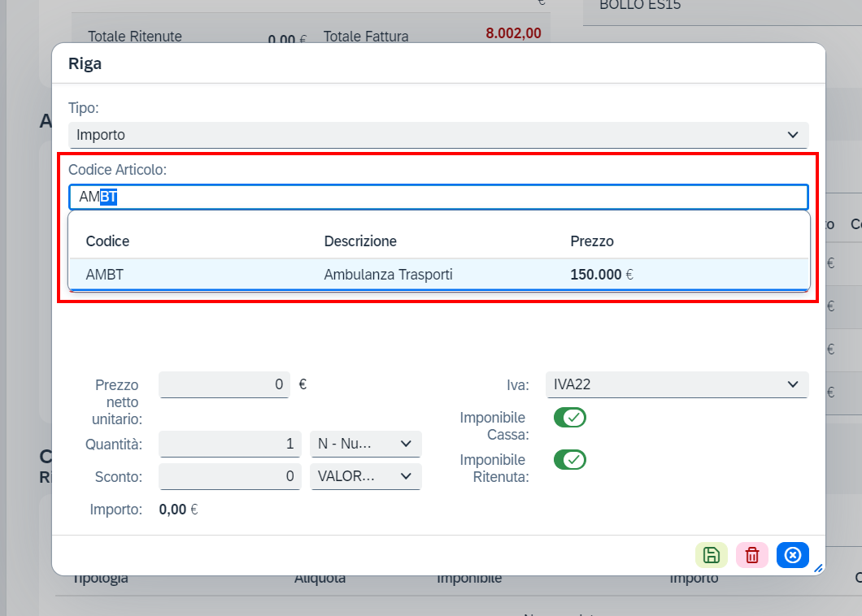Toggle the Imponibile Ritenuta switch
The image size is (862, 616).
pos(570,460)
